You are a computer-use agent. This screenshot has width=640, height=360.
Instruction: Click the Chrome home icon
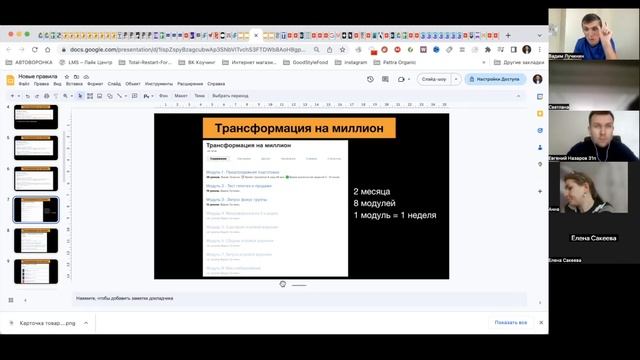[48, 49]
